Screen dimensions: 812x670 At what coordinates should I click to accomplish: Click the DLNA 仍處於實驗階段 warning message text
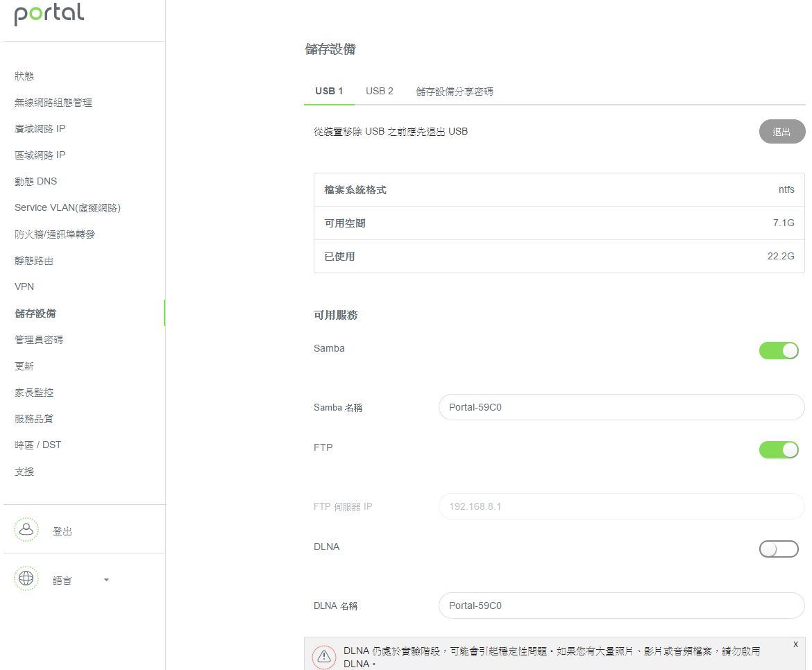click(x=552, y=657)
